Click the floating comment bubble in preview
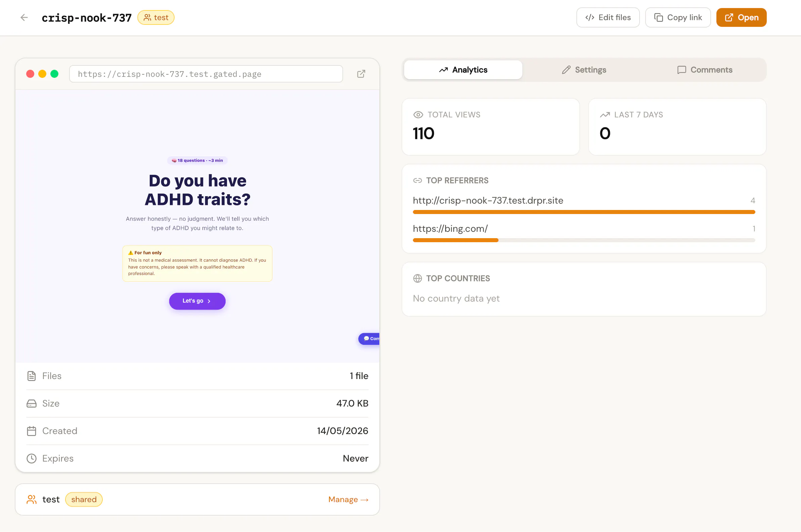Screen dimensions: 801x532 (x=369, y=338)
